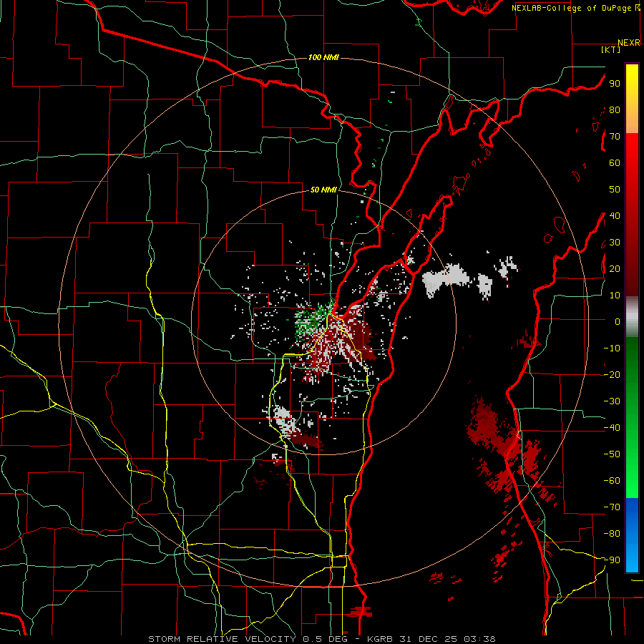Viewport: 644px width, 644px height.
Task: Click the 60 value on velocity scale
Action: [x=615, y=163]
